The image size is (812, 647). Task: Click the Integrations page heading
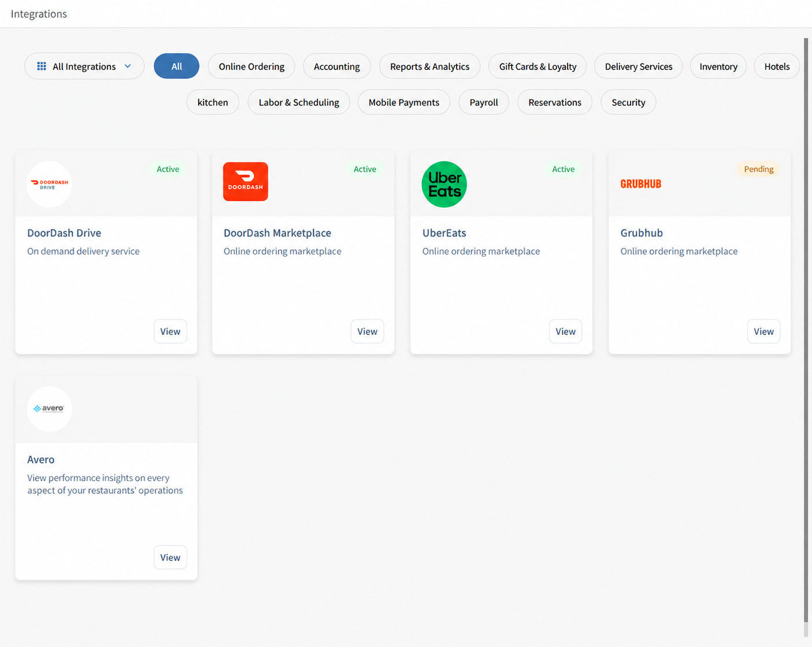(39, 14)
